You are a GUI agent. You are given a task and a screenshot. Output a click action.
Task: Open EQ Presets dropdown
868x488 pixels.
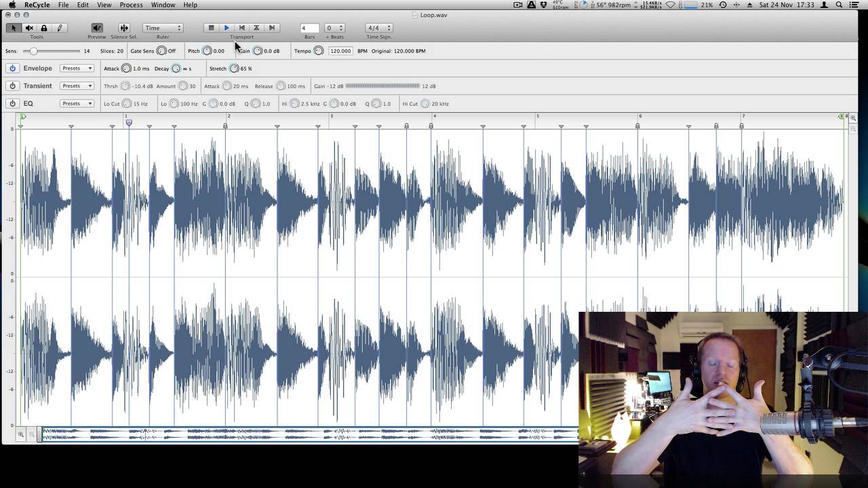(77, 104)
